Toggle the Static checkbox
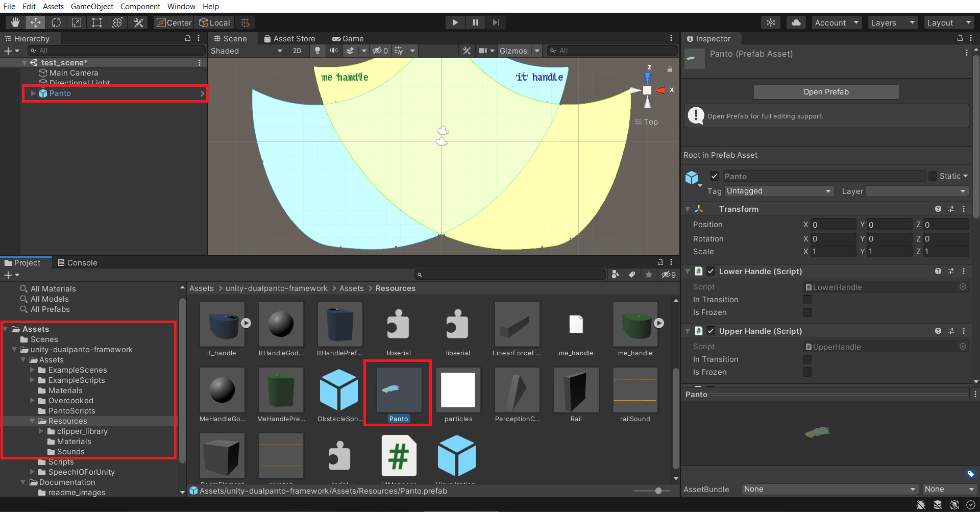The image size is (980, 512). pos(933,176)
